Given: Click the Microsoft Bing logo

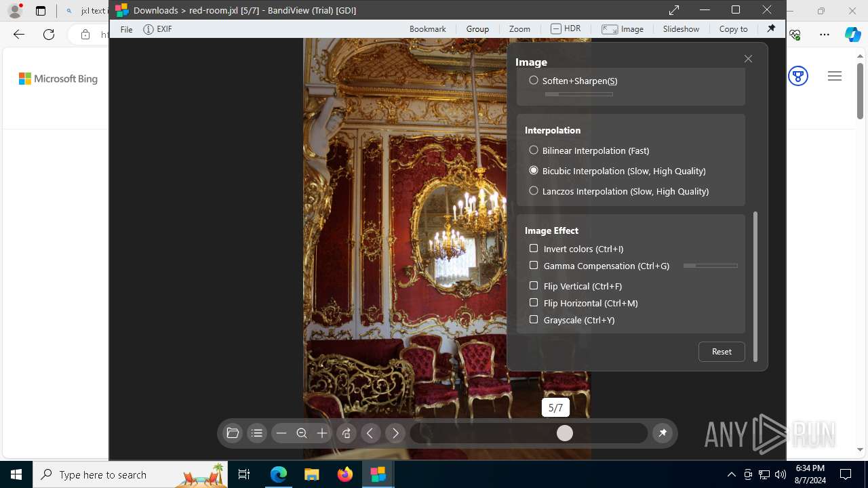Looking at the screenshot, I should pos(58,79).
